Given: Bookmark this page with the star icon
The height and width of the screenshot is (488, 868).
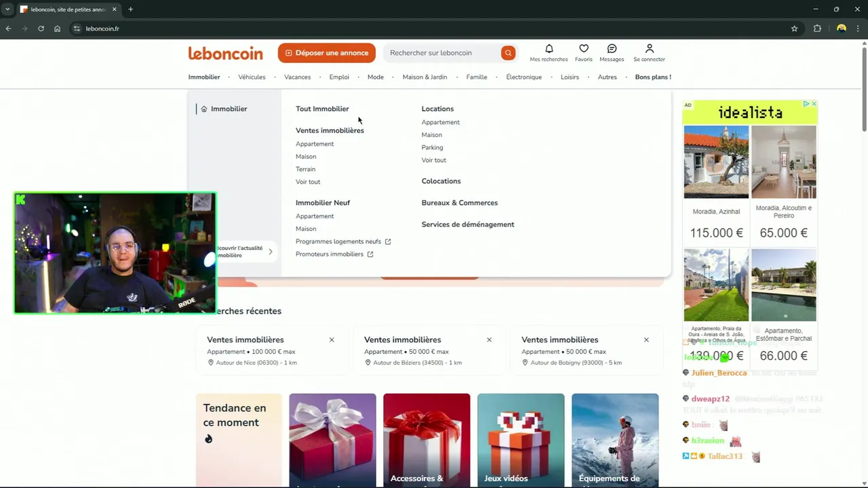Looking at the screenshot, I should tap(795, 28).
